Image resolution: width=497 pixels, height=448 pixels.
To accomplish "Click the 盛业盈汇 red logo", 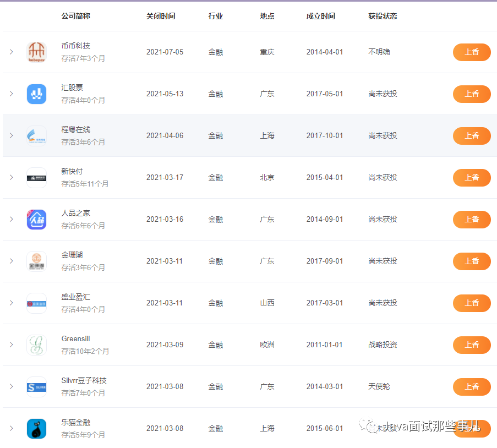I will pos(36,303).
